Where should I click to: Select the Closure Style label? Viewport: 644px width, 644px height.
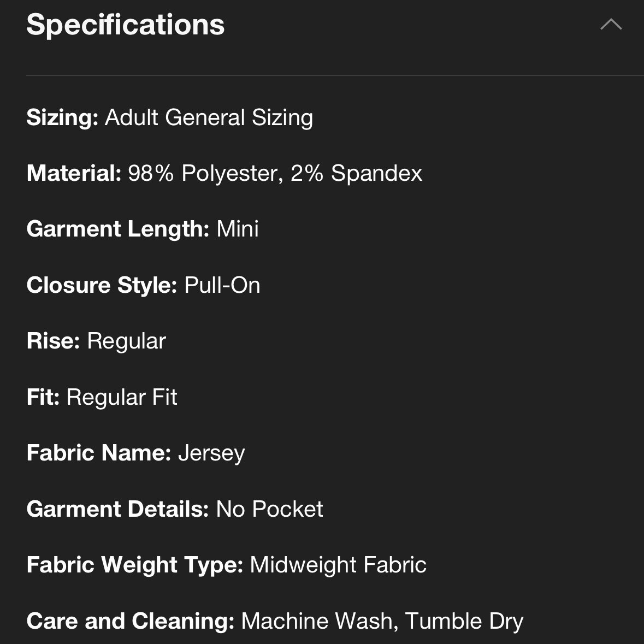click(x=102, y=285)
